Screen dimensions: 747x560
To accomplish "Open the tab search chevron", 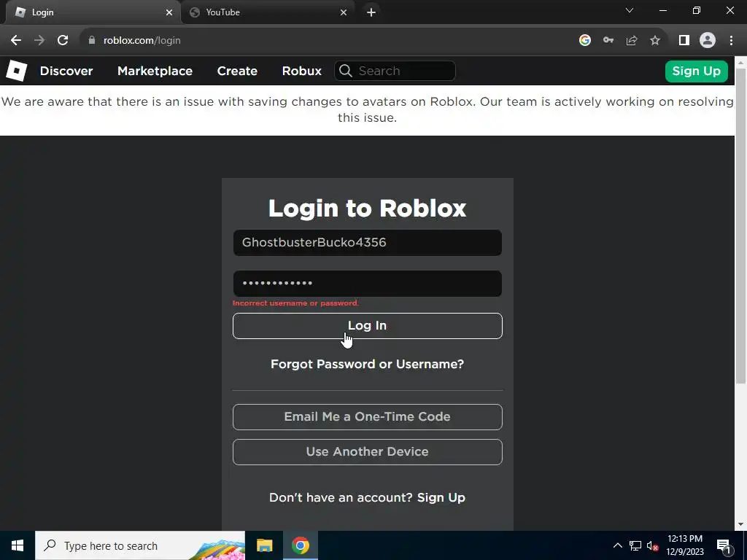I will click(x=630, y=10).
